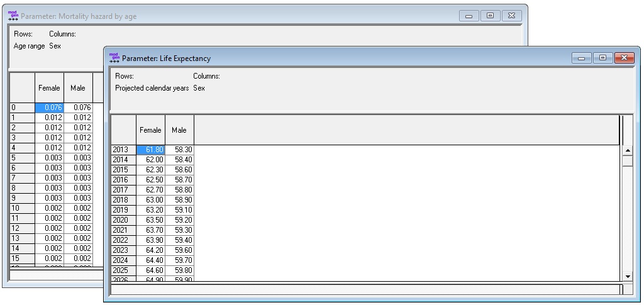Screen dimensions: 644x305
Task: Click the Male 2019 cell showing 59.10
Action: point(180,210)
